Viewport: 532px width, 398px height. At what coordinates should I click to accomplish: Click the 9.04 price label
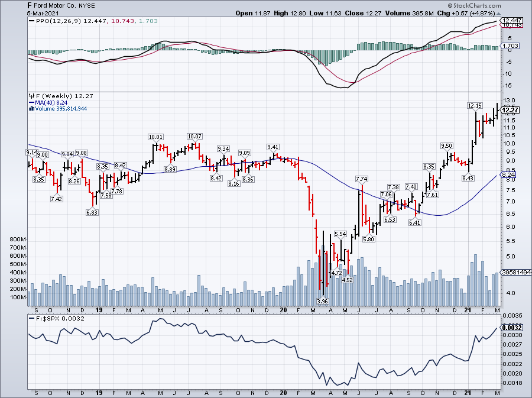67,154
